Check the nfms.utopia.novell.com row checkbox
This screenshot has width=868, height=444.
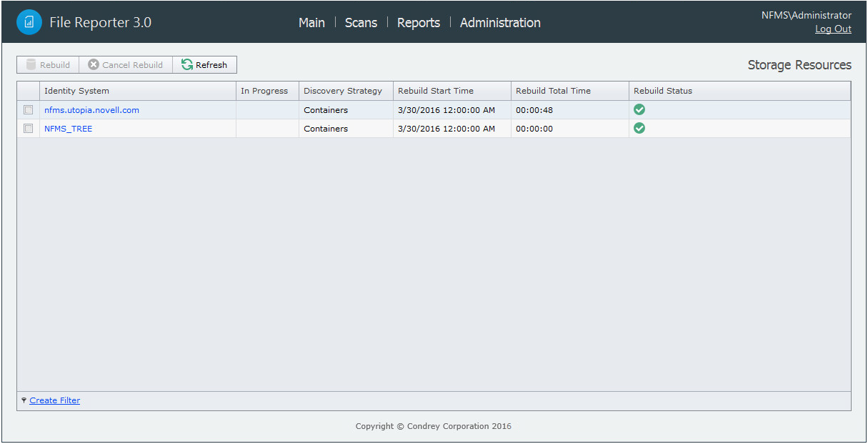pyautogui.click(x=27, y=109)
